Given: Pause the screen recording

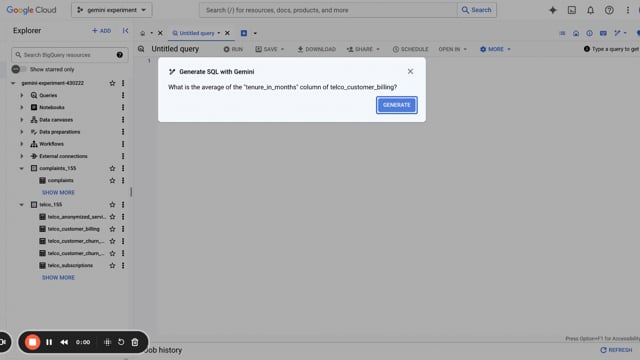Looking at the screenshot, I should pos(49,342).
